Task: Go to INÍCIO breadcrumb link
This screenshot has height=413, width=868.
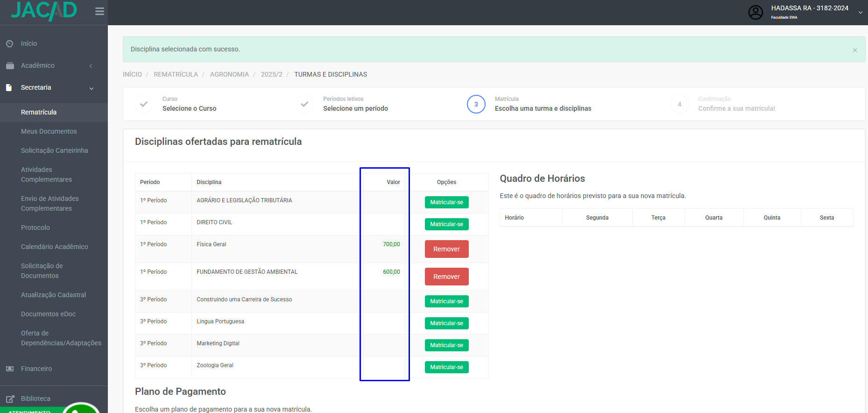Action: pyautogui.click(x=132, y=74)
